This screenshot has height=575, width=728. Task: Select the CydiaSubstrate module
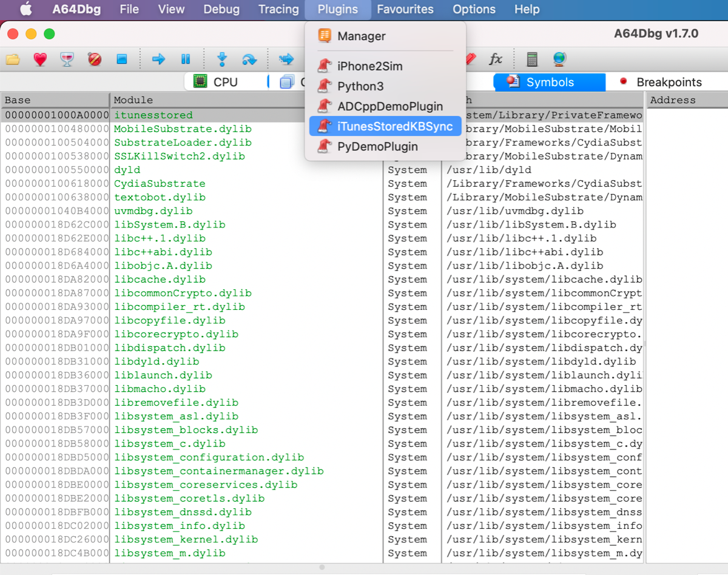tap(160, 183)
